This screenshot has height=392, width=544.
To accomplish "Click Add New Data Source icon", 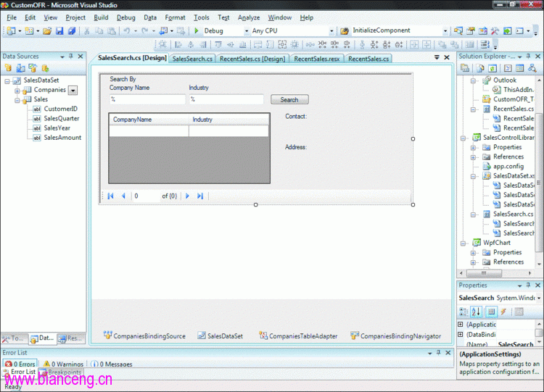I will pos(8,68).
